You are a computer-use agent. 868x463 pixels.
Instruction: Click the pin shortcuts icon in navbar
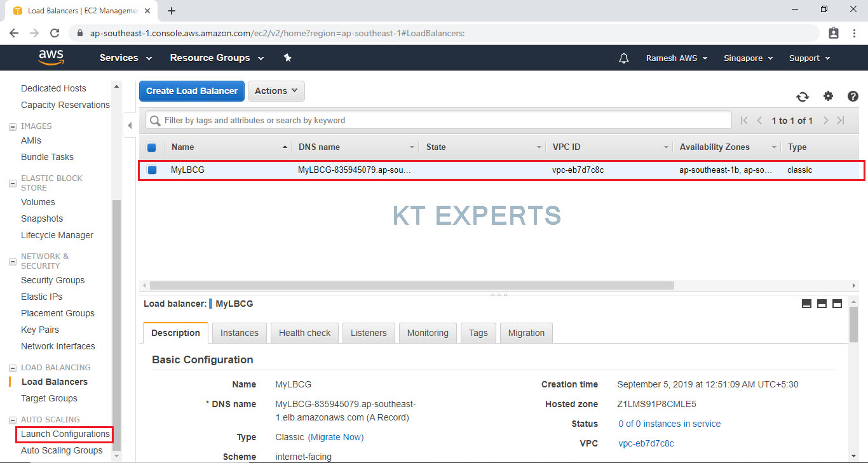click(287, 58)
